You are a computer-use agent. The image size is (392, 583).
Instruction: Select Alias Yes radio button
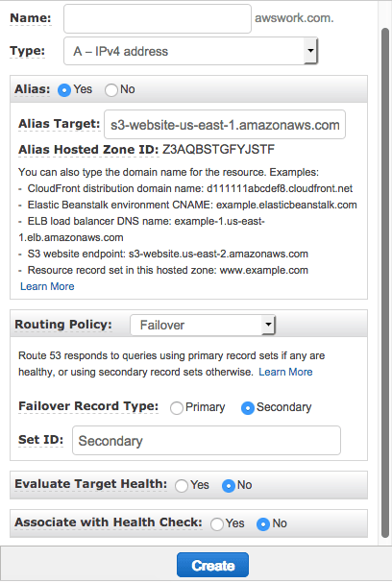[64, 90]
